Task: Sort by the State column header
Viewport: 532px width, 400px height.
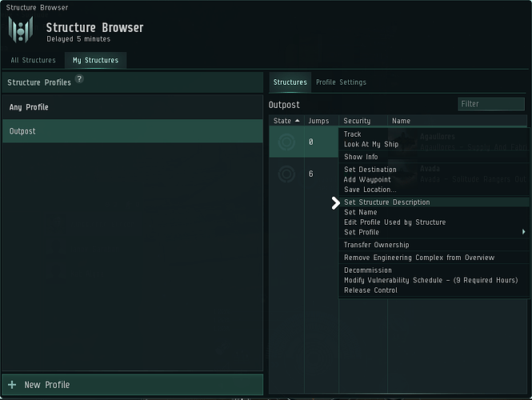Action: pos(286,121)
